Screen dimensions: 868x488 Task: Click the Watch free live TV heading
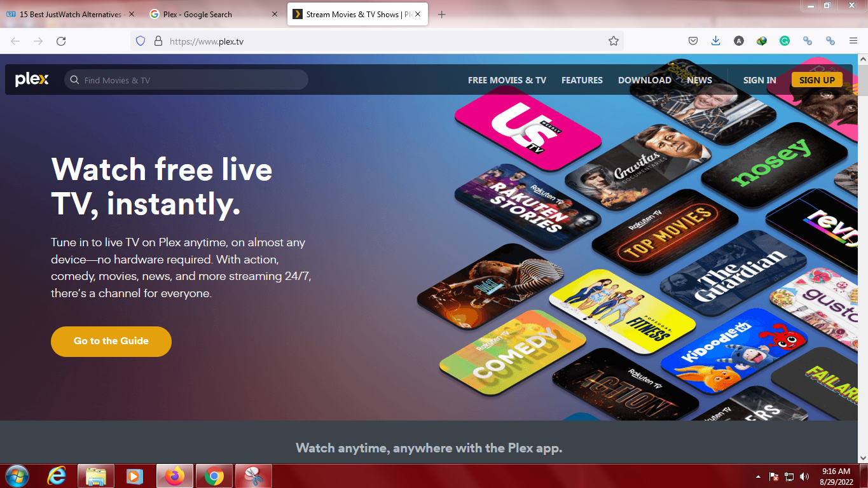click(x=162, y=186)
